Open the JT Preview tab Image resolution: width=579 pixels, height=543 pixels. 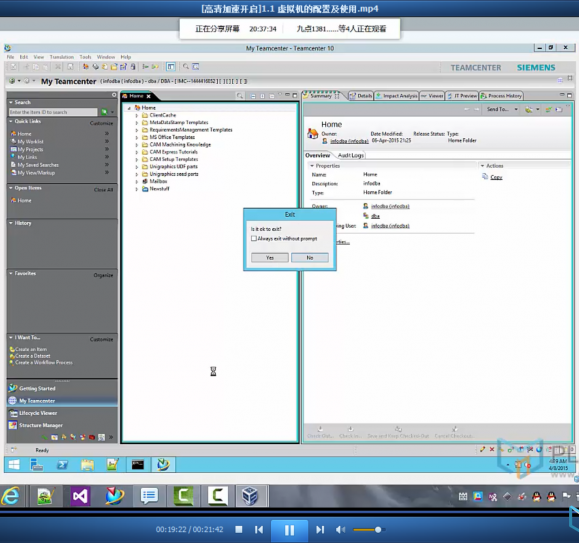462,96
